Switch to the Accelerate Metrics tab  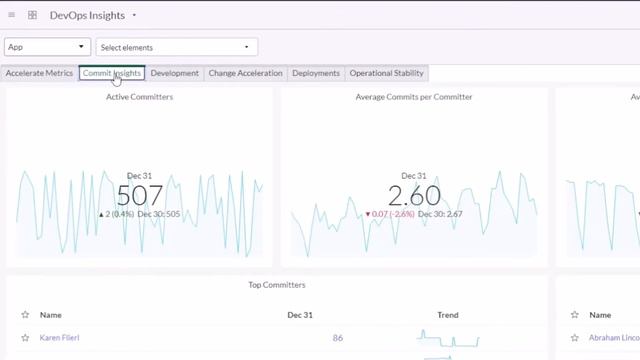pos(39,73)
